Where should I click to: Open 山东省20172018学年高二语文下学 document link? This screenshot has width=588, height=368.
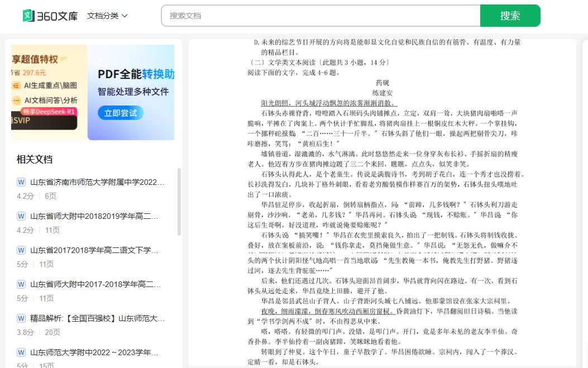pyautogui.click(x=94, y=250)
